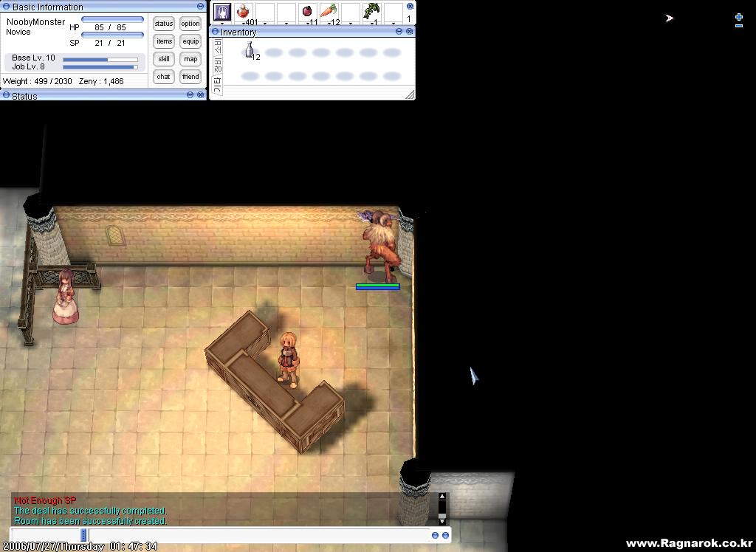Image resolution: width=756 pixels, height=552 pixels.
Task: Switch to the 장비 inventory tab
Action: 218,66
